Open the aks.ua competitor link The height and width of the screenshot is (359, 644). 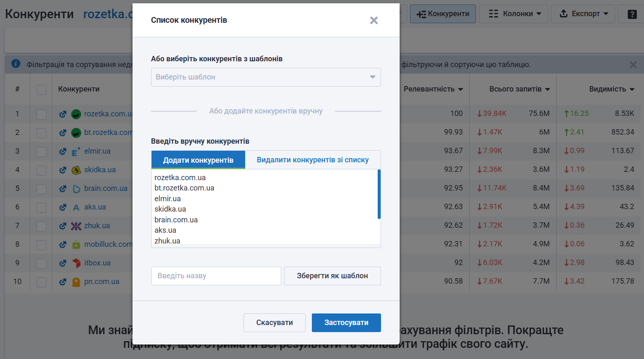(95, 207)
